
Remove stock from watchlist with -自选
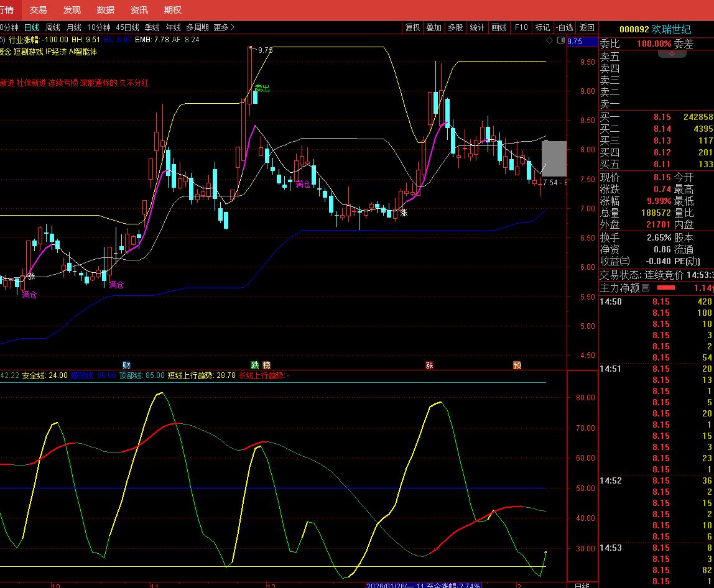564,27
